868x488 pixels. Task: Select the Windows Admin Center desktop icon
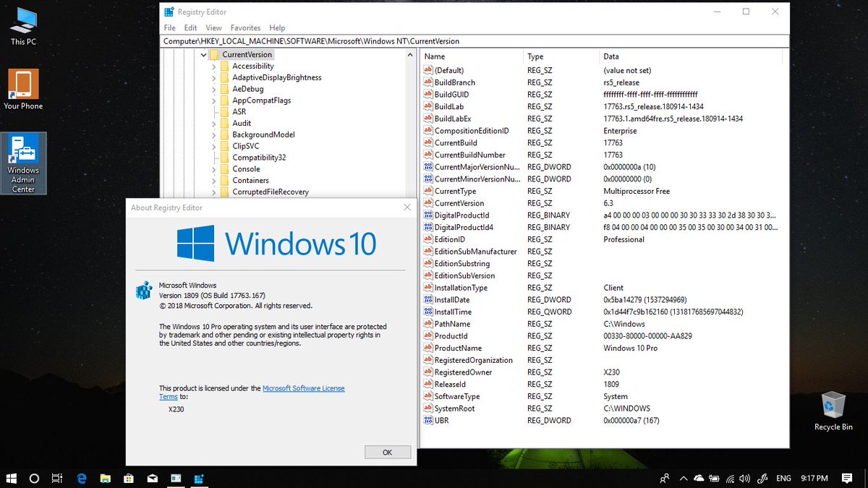(x=23, y=163)
